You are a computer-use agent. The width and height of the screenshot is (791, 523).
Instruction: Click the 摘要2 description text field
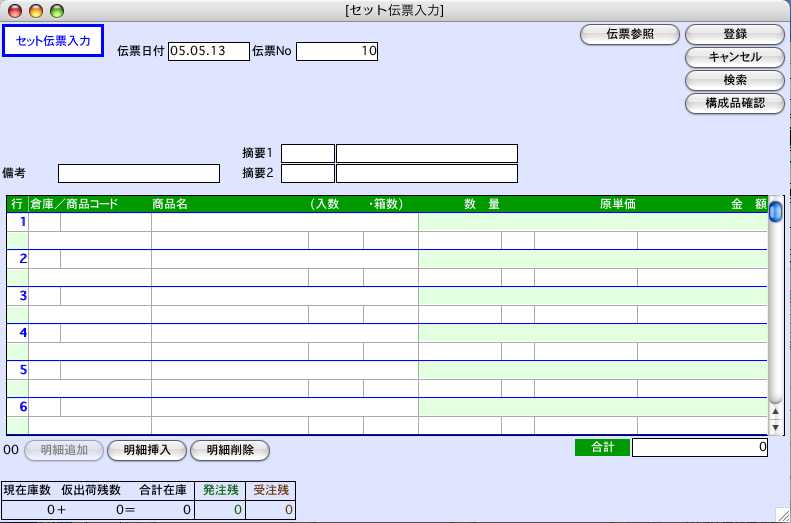point(427,174)
